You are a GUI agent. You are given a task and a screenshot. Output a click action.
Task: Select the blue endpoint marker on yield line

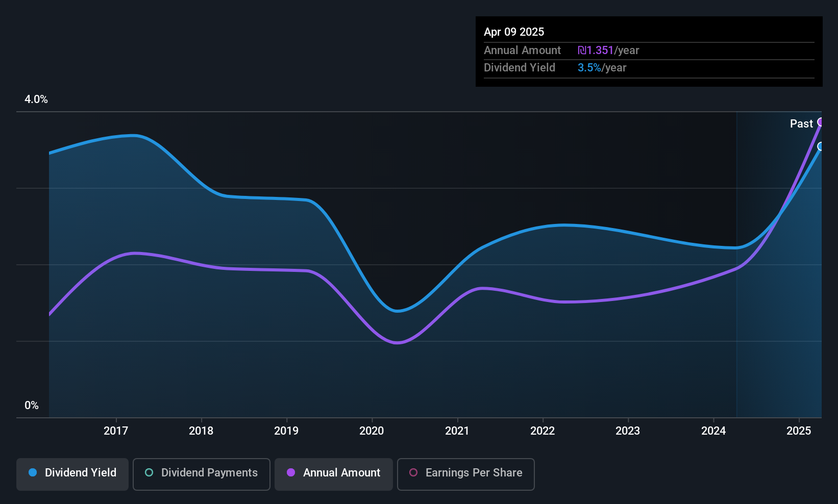tap(821, 146)
